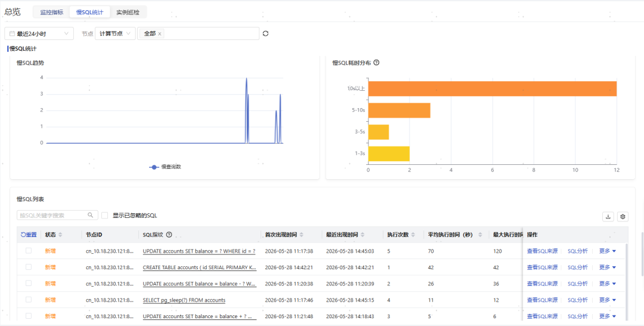Switch to 慢SQL统计 tab
Screen dimensions: 644x326
[89, 12]
